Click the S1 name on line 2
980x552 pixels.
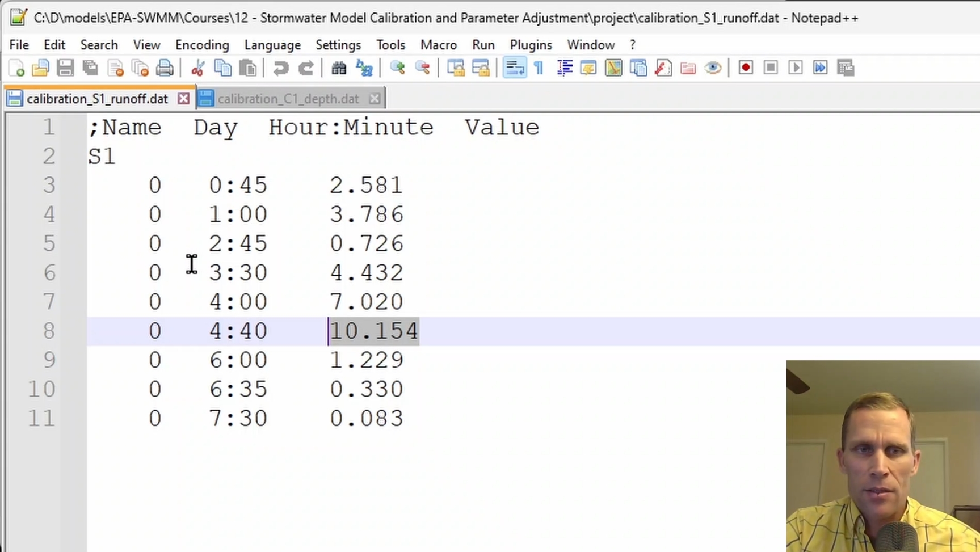click(x=102, y=156)
